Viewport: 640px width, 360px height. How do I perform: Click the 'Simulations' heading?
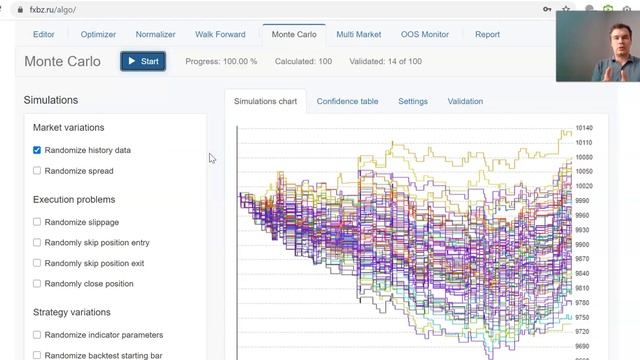(51, 100)
